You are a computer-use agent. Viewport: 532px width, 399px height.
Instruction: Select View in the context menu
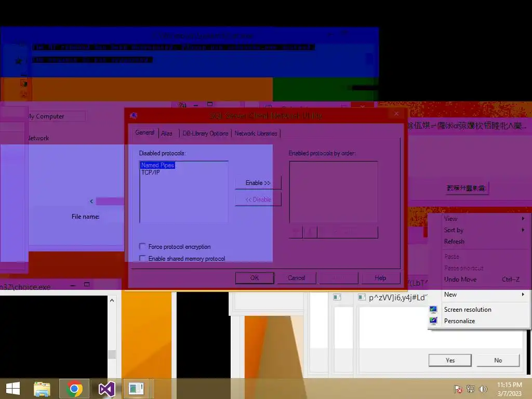coord(450,219)
